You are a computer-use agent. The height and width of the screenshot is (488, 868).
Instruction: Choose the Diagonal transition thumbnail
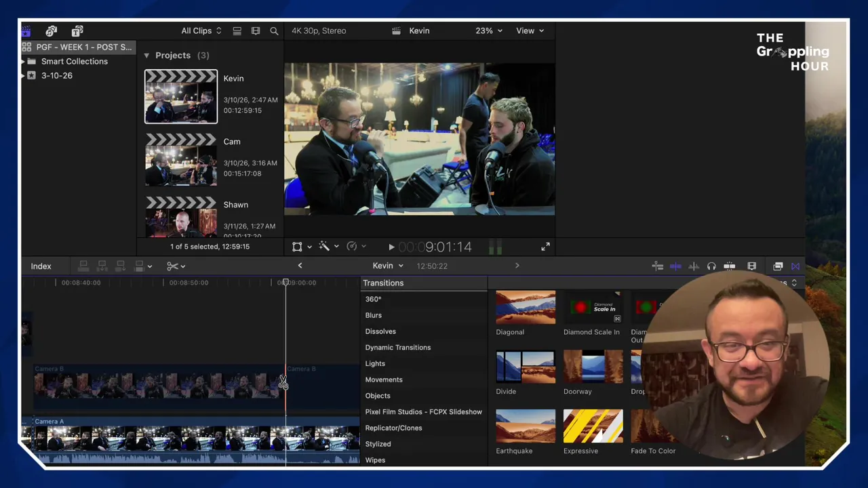point(526,307)
